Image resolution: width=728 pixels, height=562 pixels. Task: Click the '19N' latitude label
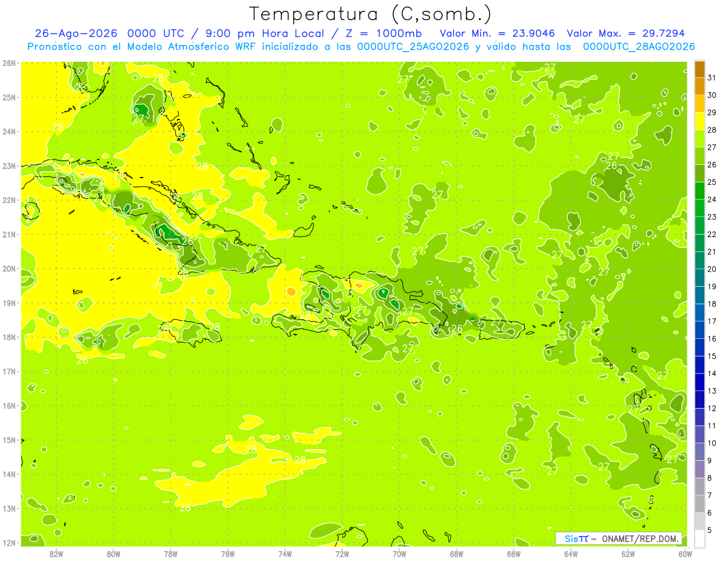pyautogui.click(x=9, y=303)
